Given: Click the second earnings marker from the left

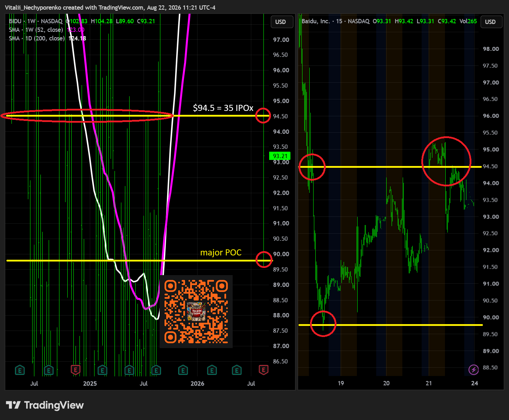Looking at the screenshot, I should [48, 370].
